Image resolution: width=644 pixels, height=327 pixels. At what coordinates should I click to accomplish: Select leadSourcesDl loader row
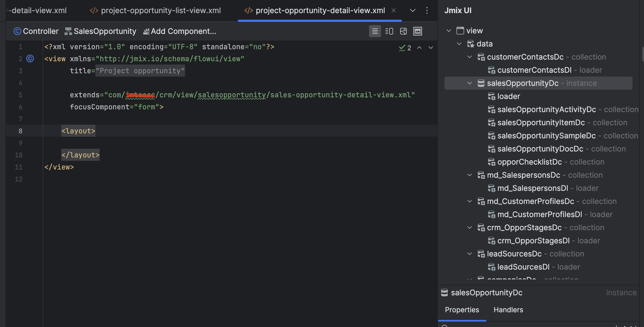coord(538,267)
